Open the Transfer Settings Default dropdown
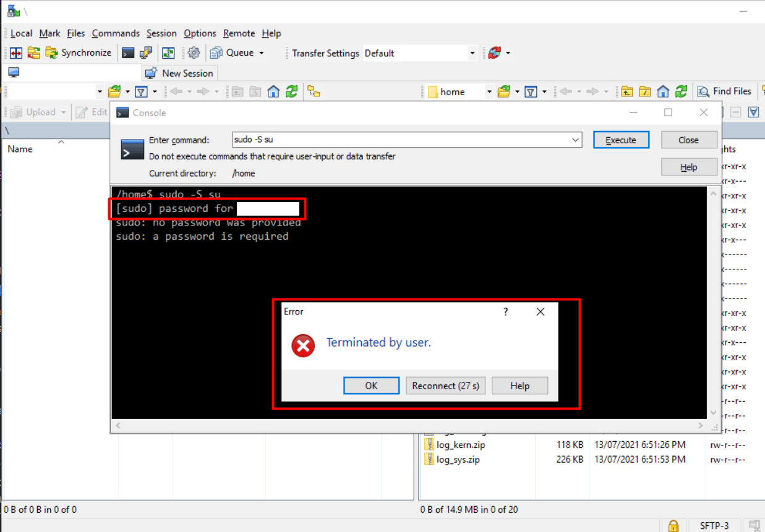 (472, 53)
